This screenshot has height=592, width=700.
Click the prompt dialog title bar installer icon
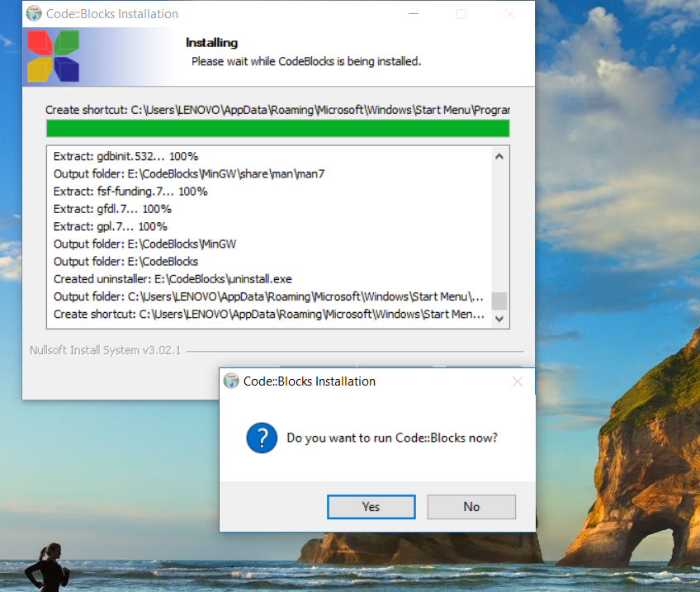coord(231,381)
